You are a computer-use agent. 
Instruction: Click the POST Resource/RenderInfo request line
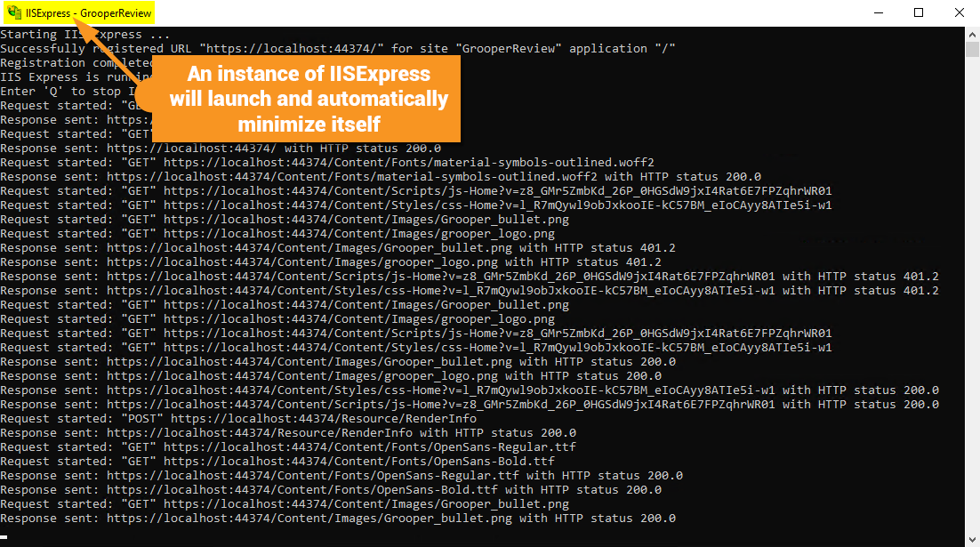coord(238,419)
